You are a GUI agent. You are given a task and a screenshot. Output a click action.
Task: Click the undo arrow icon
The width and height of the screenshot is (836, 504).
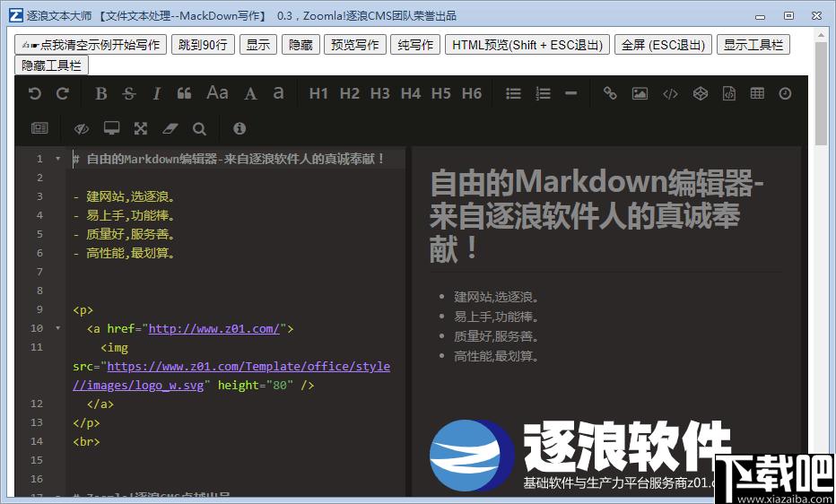point(35,94)
